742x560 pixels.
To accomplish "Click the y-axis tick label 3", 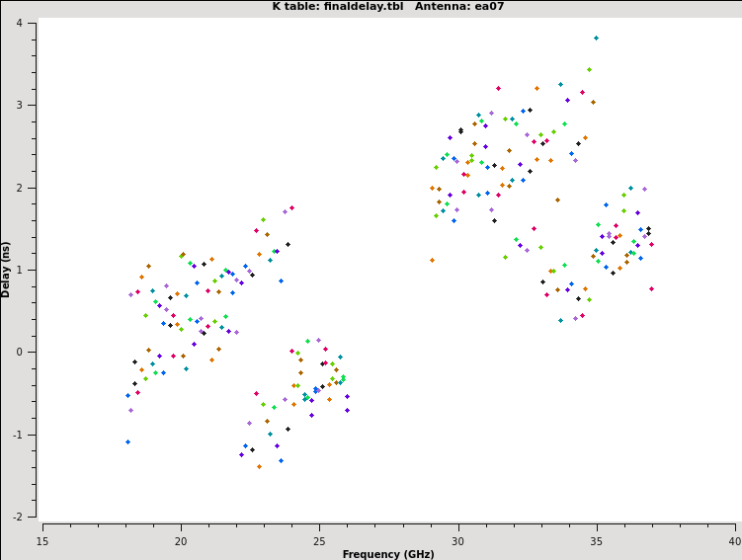I will tap(20, 105).
